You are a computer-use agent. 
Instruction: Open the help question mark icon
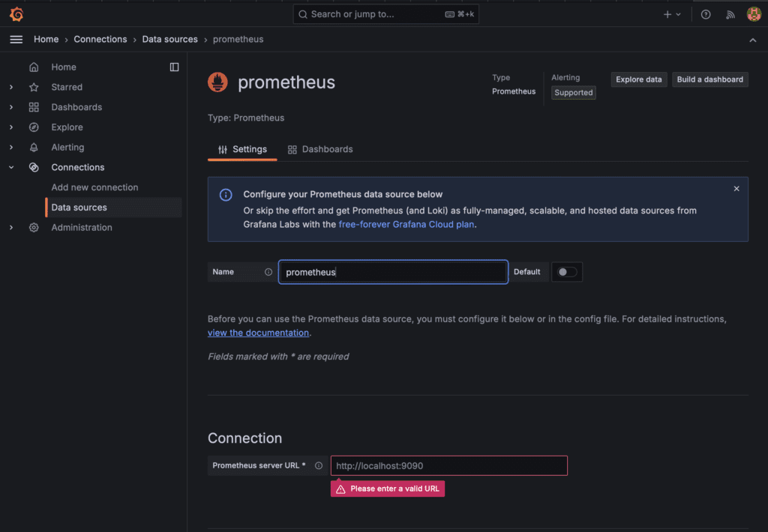coord(706,14)
